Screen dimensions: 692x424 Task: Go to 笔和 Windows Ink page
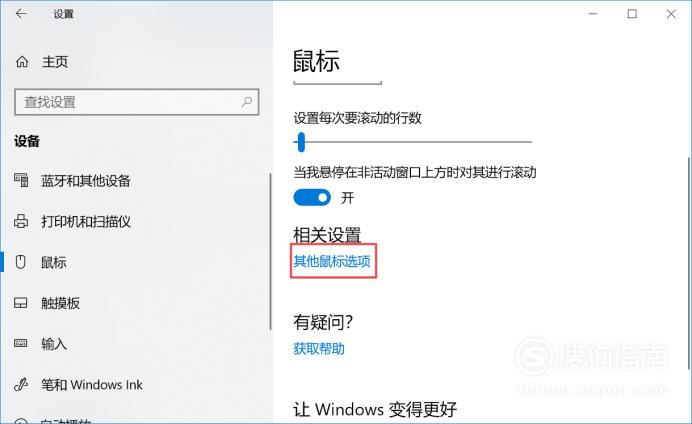pos(92,385)
